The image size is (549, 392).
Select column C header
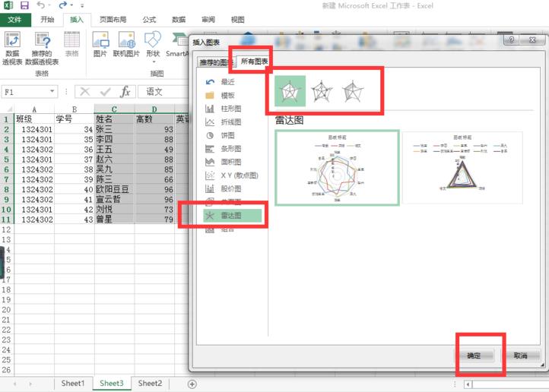point(114,109)
